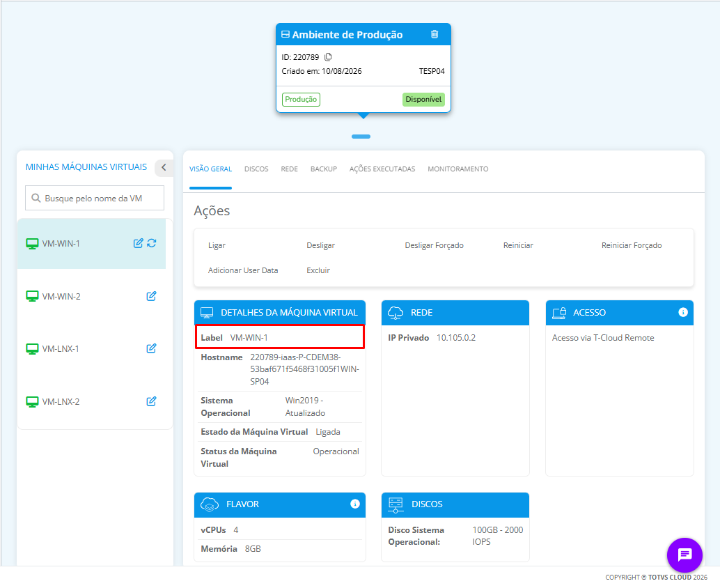The image size is (720, 588).
Task: Click cloud icon in Flavor card header
Action: [x=210, y=504]
